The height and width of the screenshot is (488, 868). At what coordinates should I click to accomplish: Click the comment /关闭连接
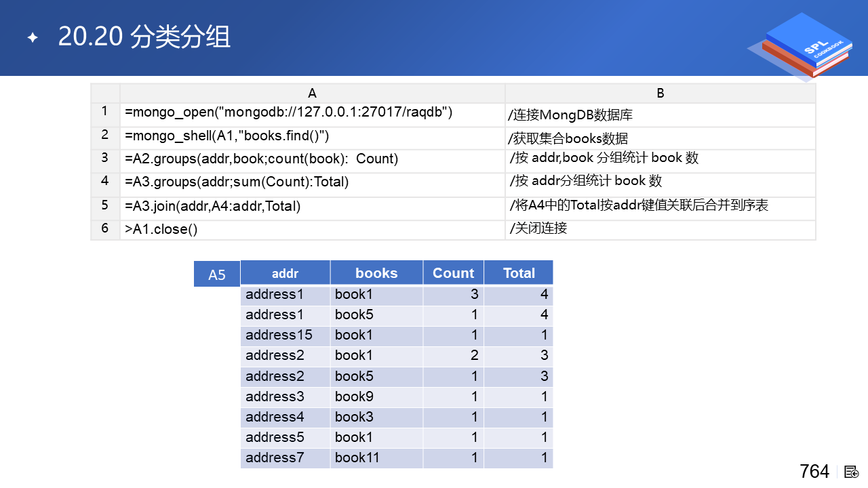(538, 228)
